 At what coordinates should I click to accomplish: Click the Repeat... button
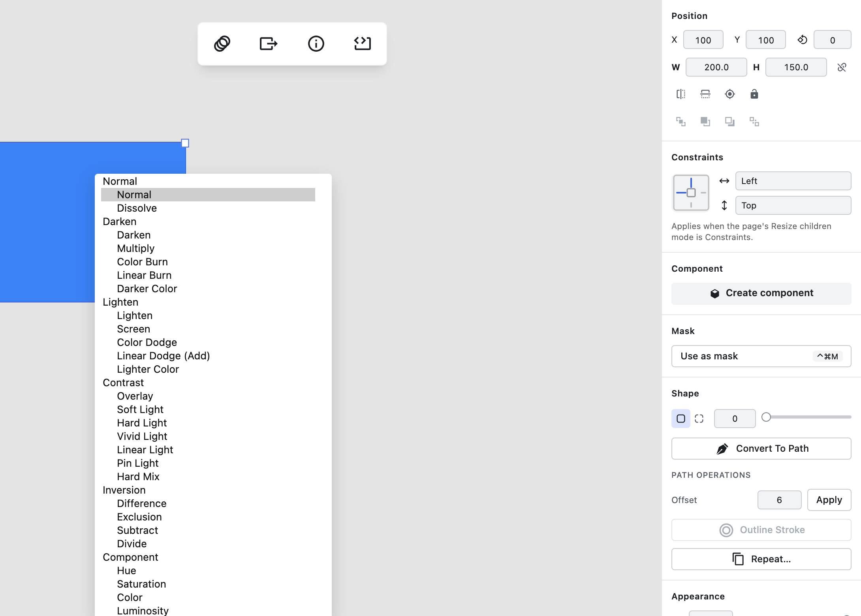click(761, 559)
